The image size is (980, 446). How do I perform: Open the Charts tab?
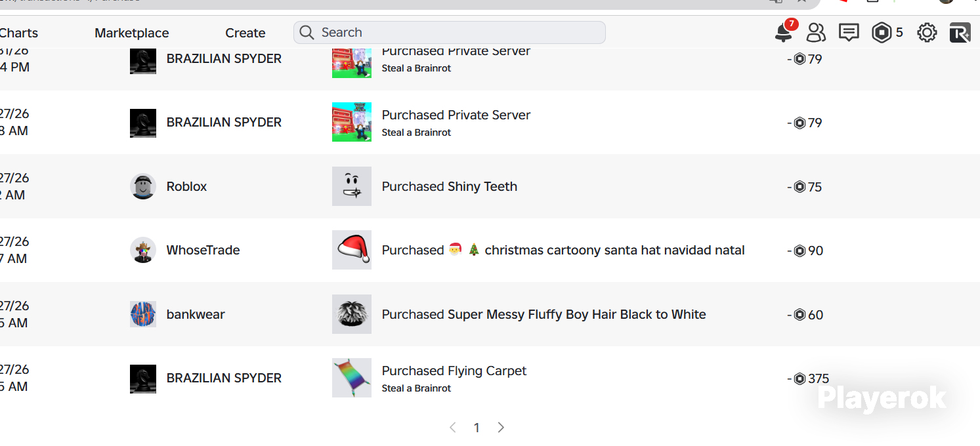click(19, 33)
